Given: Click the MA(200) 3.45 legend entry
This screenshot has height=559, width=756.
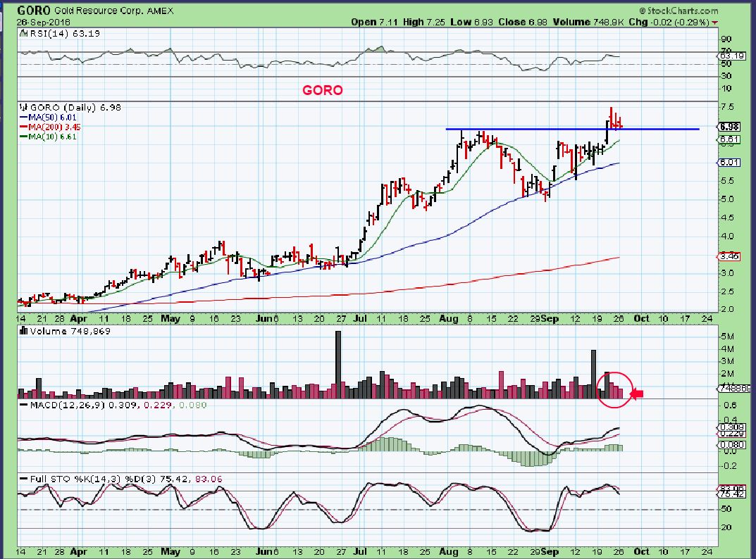Looking at the screenshot, I should pos(50,127).
